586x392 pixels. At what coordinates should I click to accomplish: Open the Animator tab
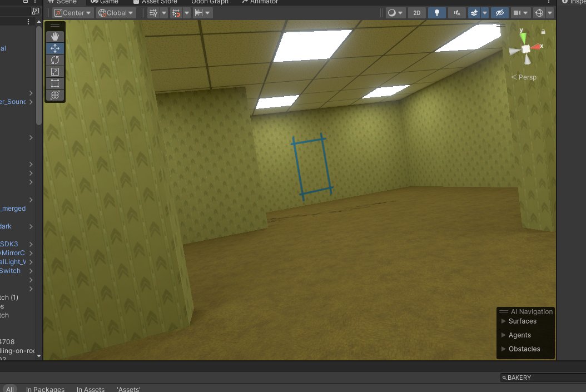pyautogui.click(x=260, y=2)
